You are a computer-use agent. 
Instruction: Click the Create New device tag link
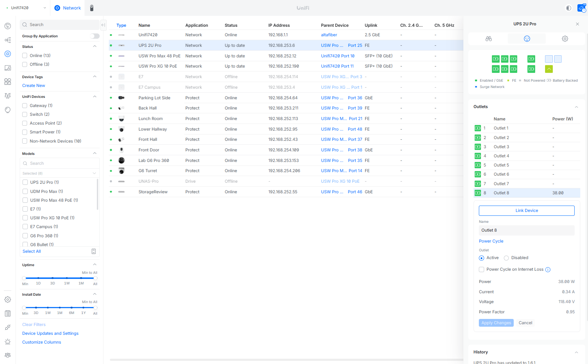click(33, 86)
